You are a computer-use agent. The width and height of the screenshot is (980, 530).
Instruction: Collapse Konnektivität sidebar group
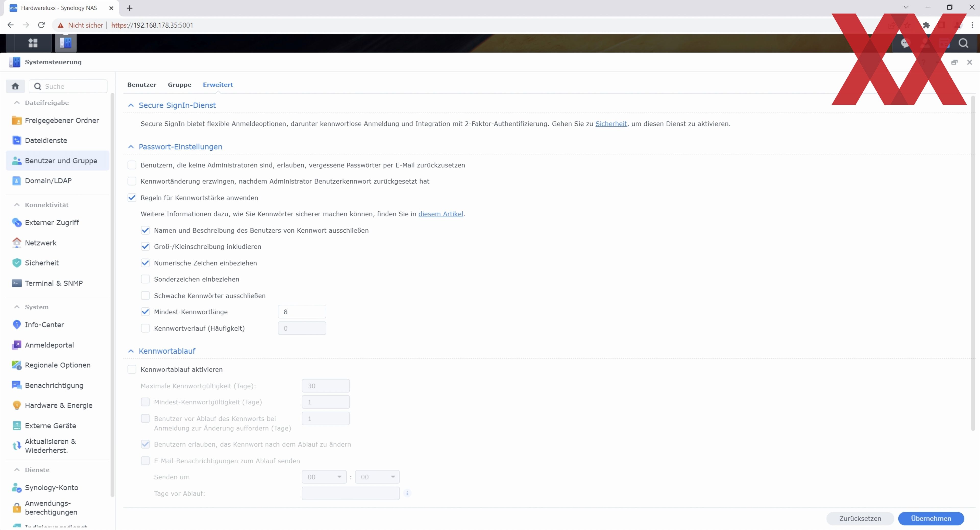(x=17, y=205)
